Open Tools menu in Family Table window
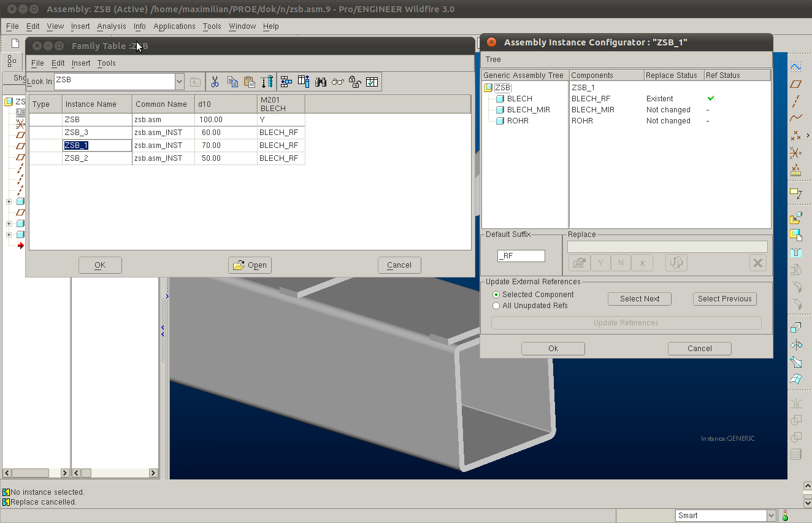Image resolution: width=812 pixels, height=523 pixels. 106,63
